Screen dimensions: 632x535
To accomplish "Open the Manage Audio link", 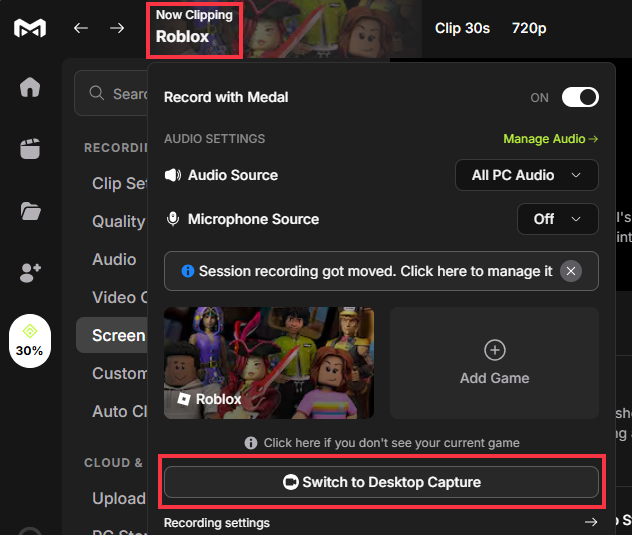I will tap(550, 139).
